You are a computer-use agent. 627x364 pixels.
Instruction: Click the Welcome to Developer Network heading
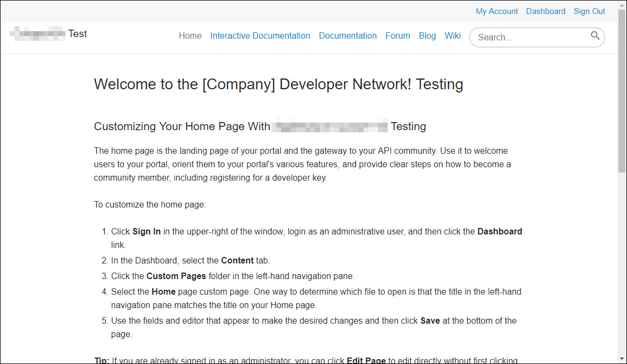click(x=278, y=84)
